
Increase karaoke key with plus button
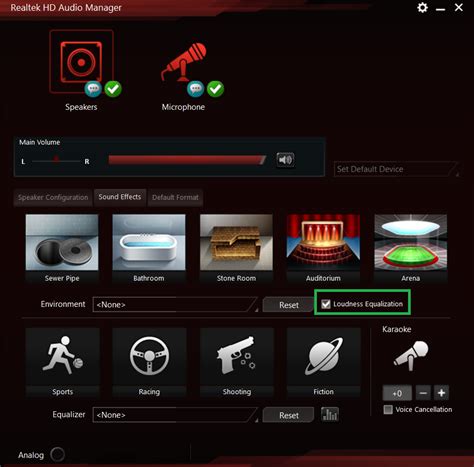point(441,393)
